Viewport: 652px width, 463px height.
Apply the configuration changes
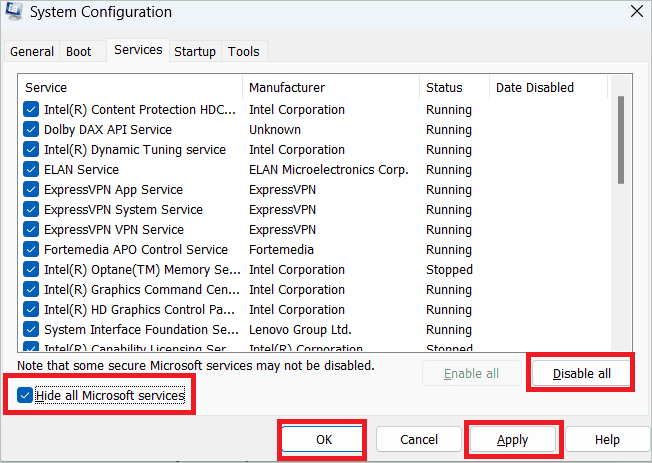click(513, 439)
